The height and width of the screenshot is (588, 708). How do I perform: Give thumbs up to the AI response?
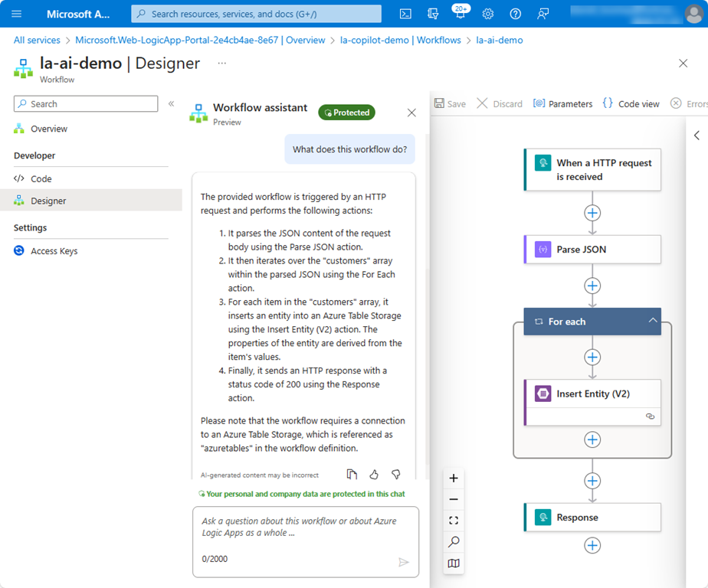pyautogui.click(x=374, y=475)
